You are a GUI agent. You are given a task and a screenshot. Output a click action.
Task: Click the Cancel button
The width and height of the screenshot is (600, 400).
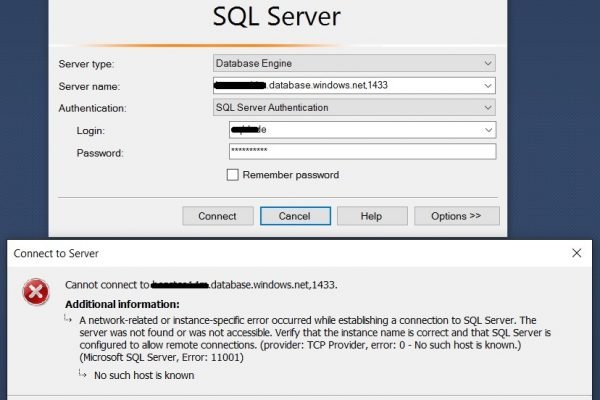click(295, 216)
